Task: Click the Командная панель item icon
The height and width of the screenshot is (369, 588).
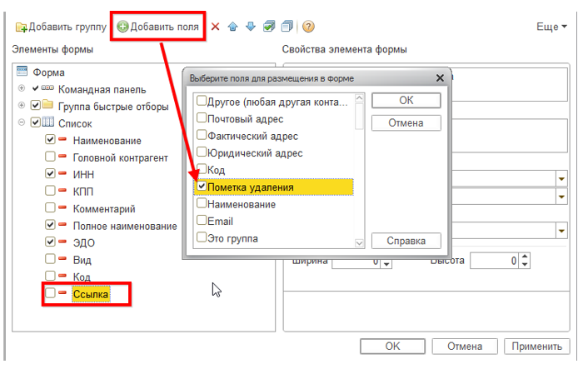Action: tap(47, 88)
